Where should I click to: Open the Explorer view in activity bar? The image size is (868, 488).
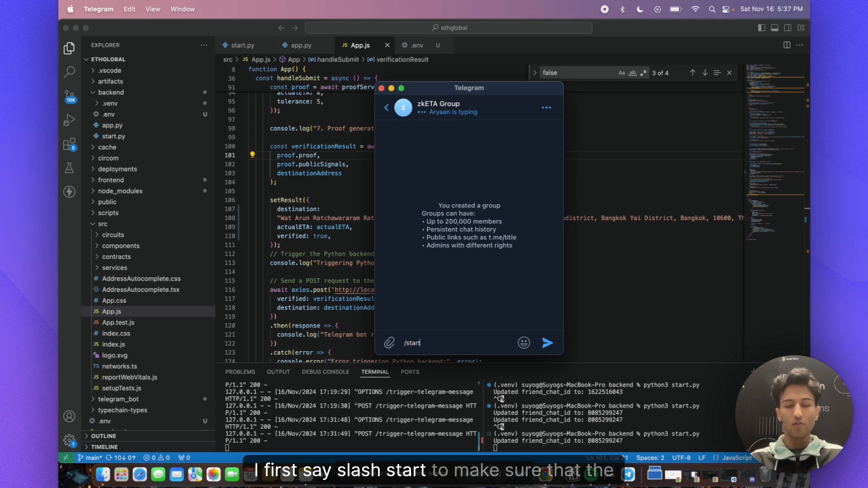(69, 48)
